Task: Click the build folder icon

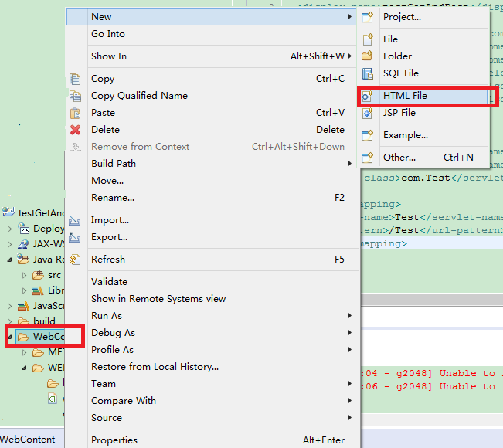Action: (x=23, y=321)
